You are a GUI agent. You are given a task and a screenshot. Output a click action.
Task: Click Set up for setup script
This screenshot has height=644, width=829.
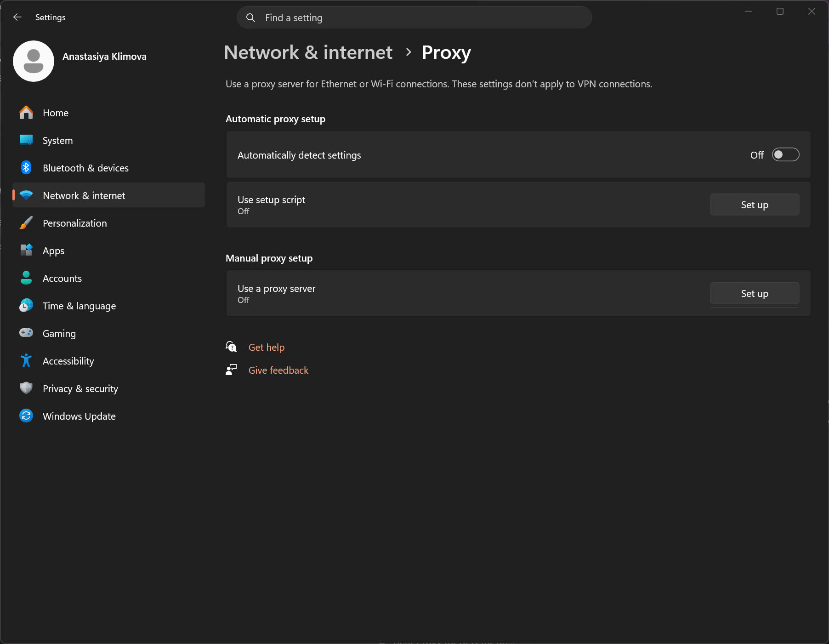click(x=755, y=205)
